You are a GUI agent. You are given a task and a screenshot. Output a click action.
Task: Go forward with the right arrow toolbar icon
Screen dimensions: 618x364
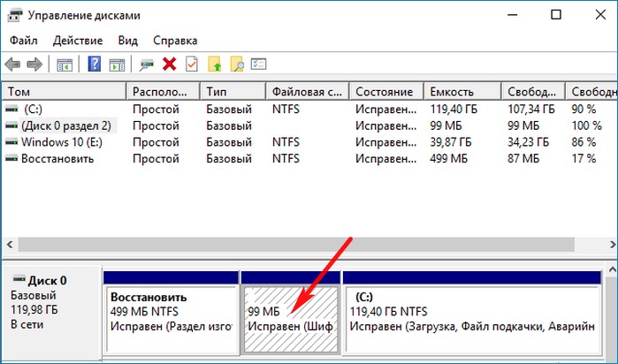point(34,64)
